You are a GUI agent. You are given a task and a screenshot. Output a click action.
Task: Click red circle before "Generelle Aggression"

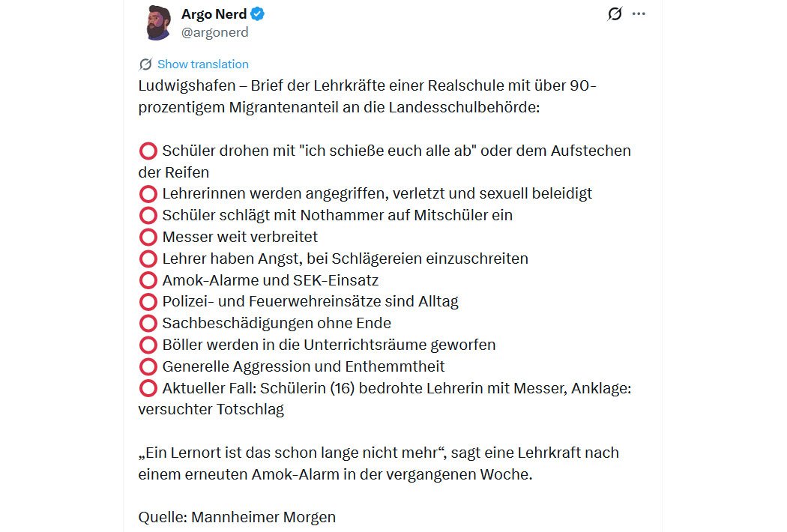(x=148, y=367)
